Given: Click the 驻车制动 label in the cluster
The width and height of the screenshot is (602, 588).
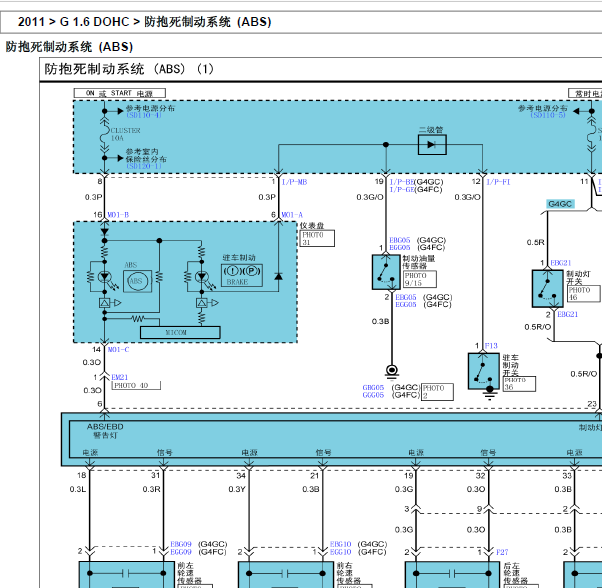Looking at the screenshot, I should [239, 258].
